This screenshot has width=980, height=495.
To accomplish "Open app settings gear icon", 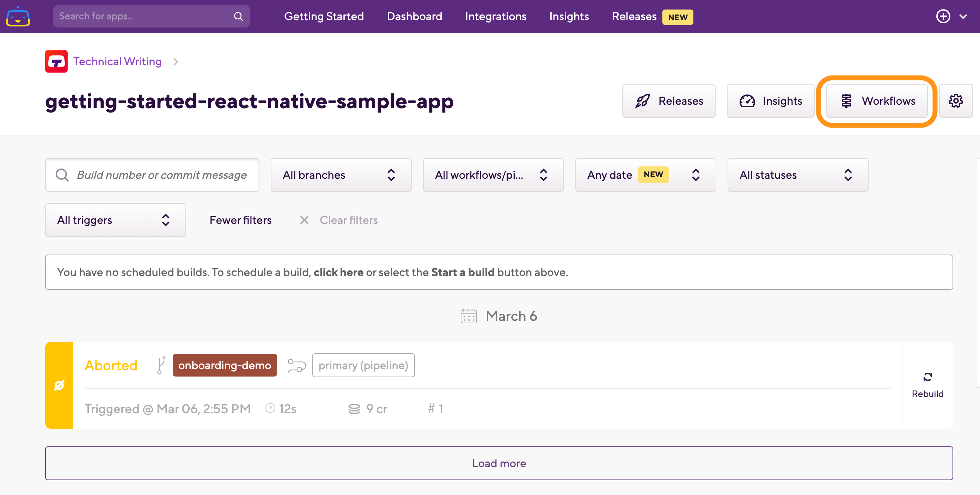I will tap(955, 101).
